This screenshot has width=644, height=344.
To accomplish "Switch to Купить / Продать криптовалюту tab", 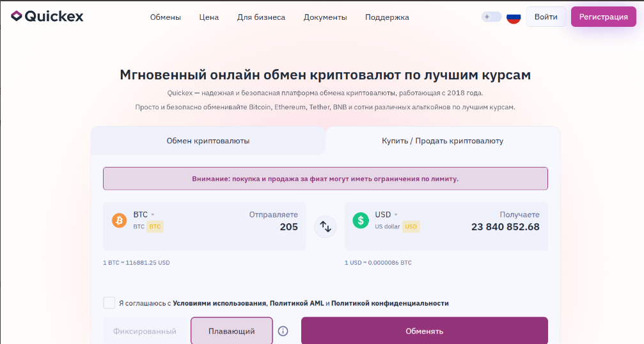I will pyautogui.click(x=443, y=141).
